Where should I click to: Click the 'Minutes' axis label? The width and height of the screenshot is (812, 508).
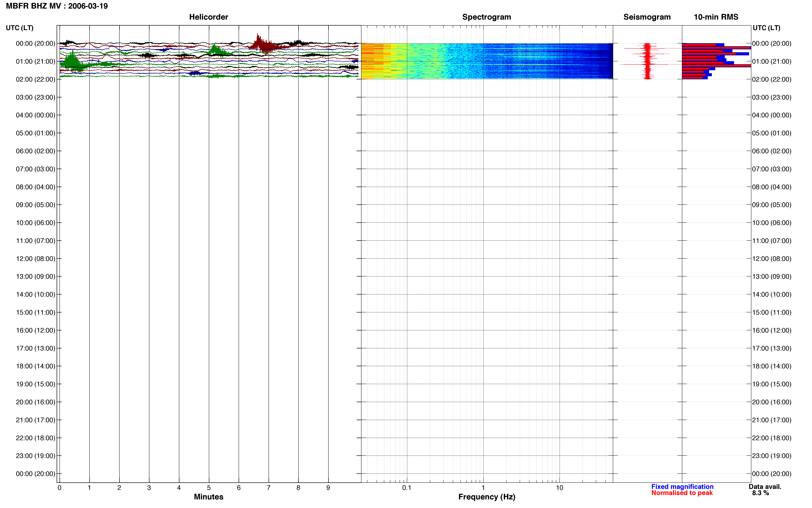pos(209,497)
